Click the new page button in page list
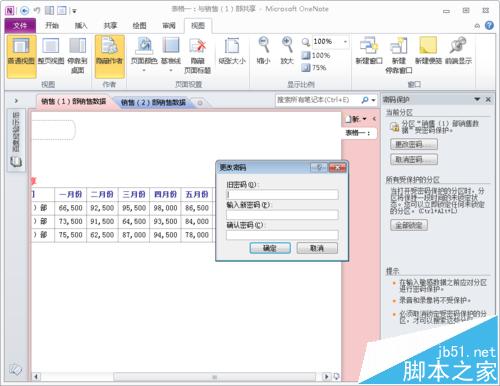The height and width of the screenshot is (386, 500). click(x=353, y=119)
